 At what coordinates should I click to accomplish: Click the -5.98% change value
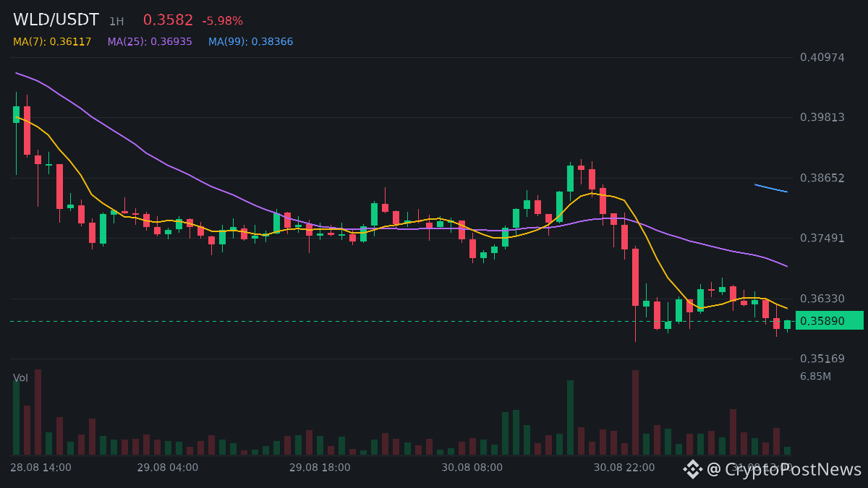[222, 21]
